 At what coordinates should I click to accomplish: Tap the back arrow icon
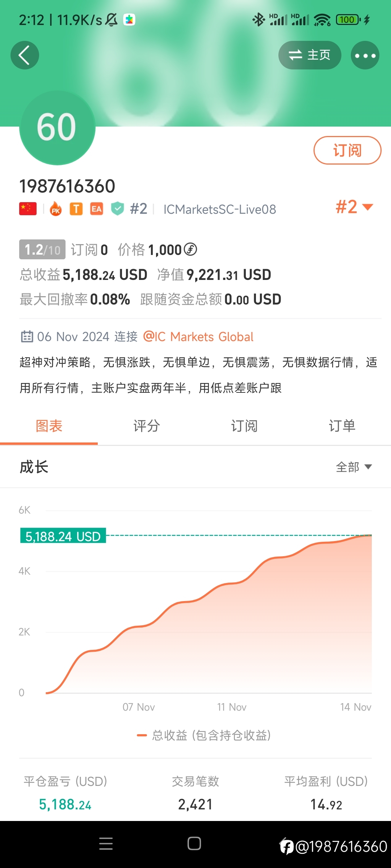(25, 55)
